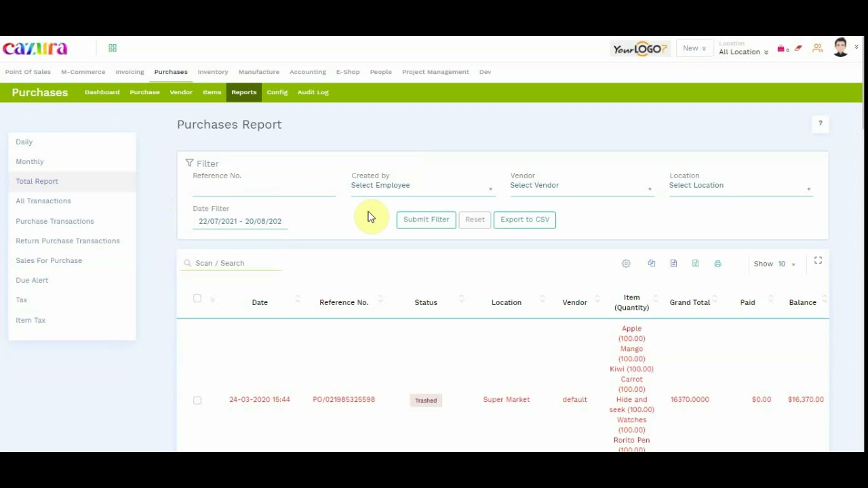
Task: Toggle fullscreen view of the table
Action: point(818,260)
